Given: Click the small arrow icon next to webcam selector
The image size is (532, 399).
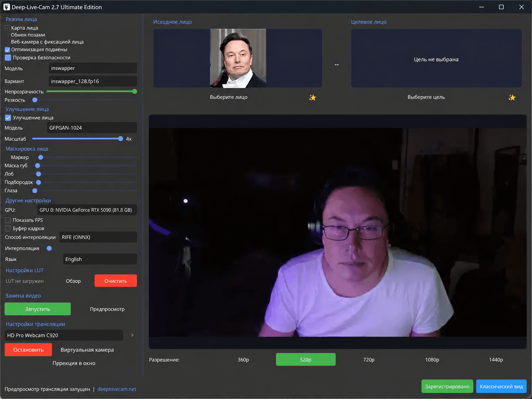Looking at the screenshot, I should [x=132, y=335].
